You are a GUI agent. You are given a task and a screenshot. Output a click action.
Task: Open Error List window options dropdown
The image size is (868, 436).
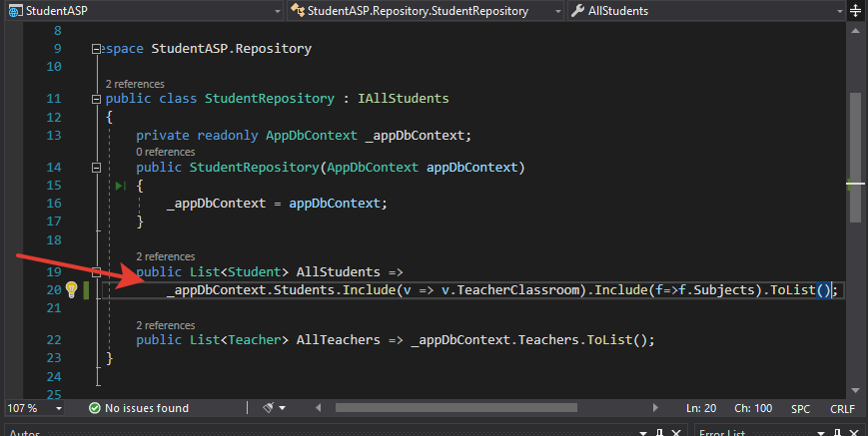tap(821, 433)
